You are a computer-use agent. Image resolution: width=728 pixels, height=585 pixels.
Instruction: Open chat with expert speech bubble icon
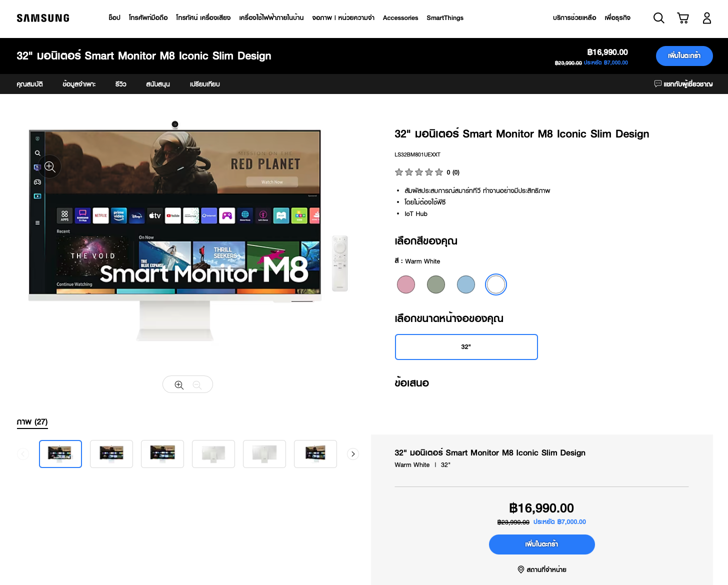point(658,83)
